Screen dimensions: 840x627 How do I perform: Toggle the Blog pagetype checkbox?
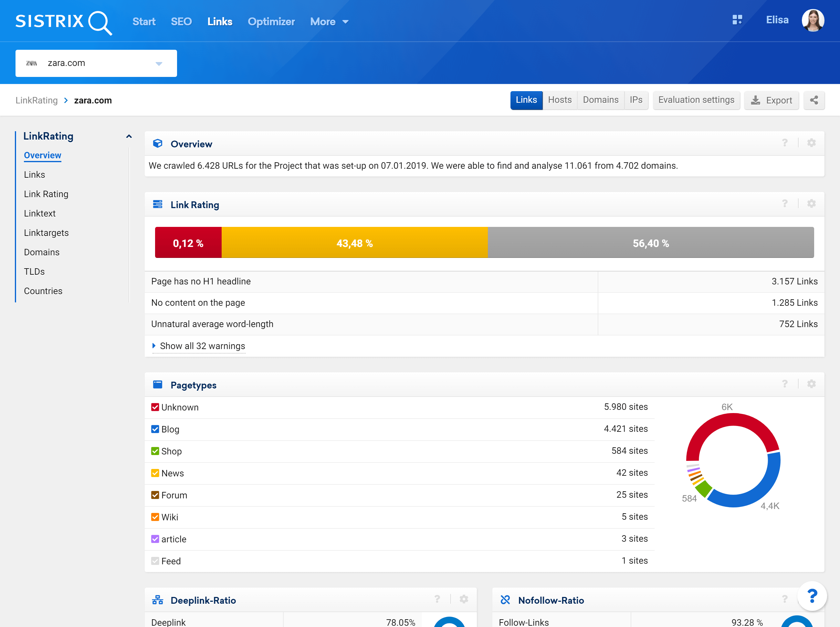(x=155, y=429)
